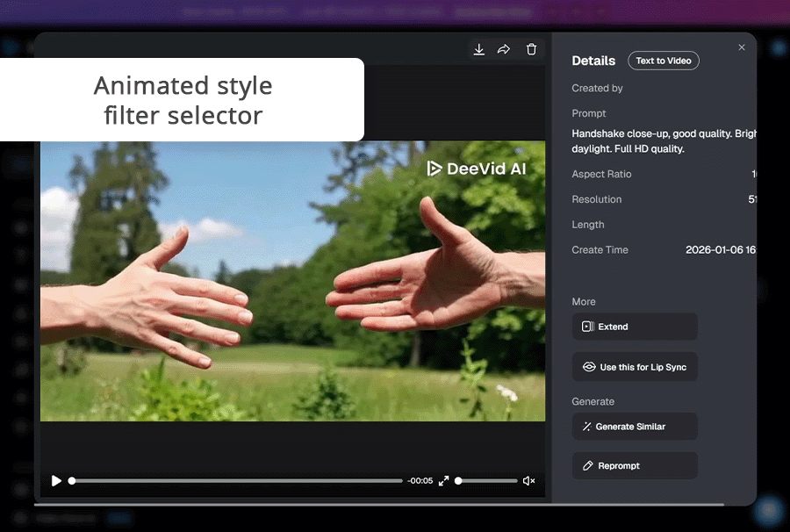
Task: Select the prompt text starting with Handshake close-up
Action: 664,141
